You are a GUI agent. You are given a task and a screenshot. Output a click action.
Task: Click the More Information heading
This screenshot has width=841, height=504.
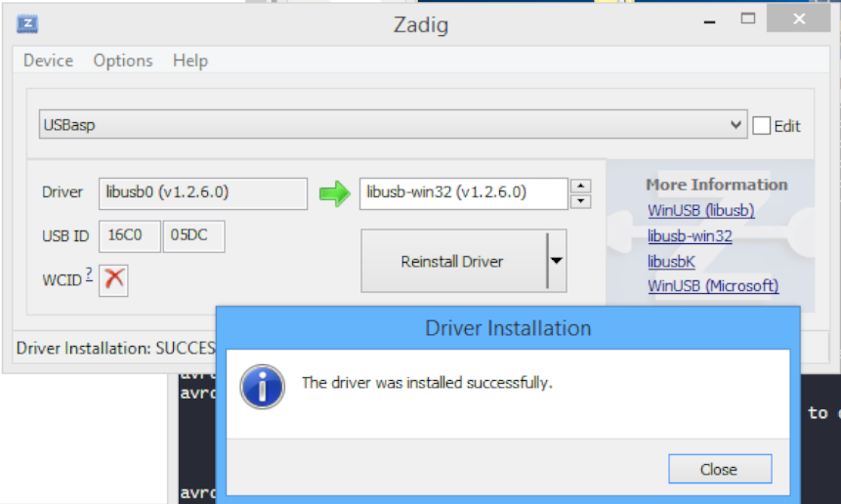(x=717, y=185)
